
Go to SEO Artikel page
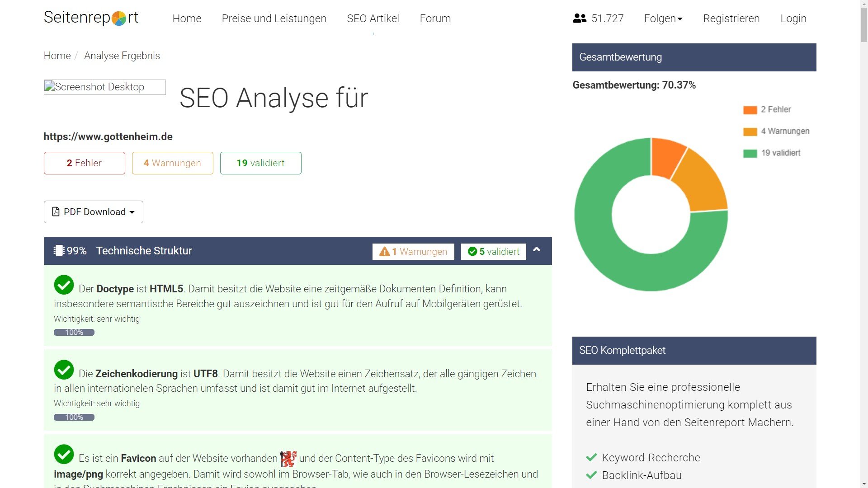(373, 19)
